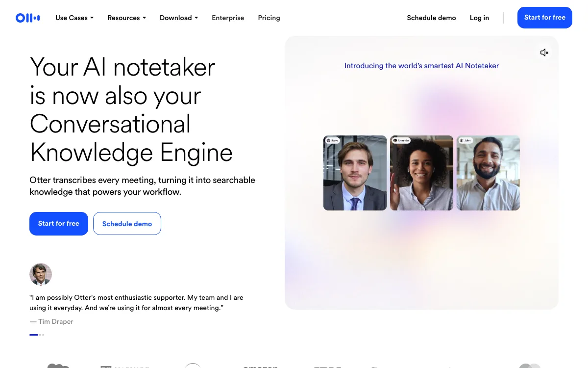Click Schedule demo in the top navigation

click(x=431, y=18)
